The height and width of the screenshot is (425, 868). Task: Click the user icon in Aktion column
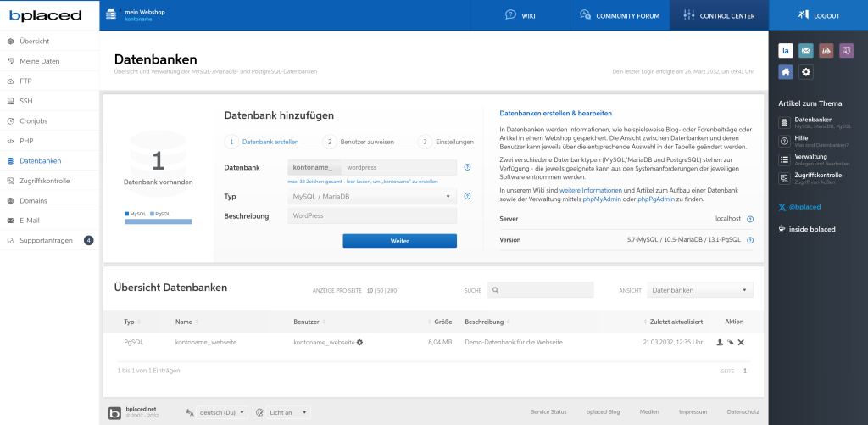pyautogui.click(x=720, y=342)
